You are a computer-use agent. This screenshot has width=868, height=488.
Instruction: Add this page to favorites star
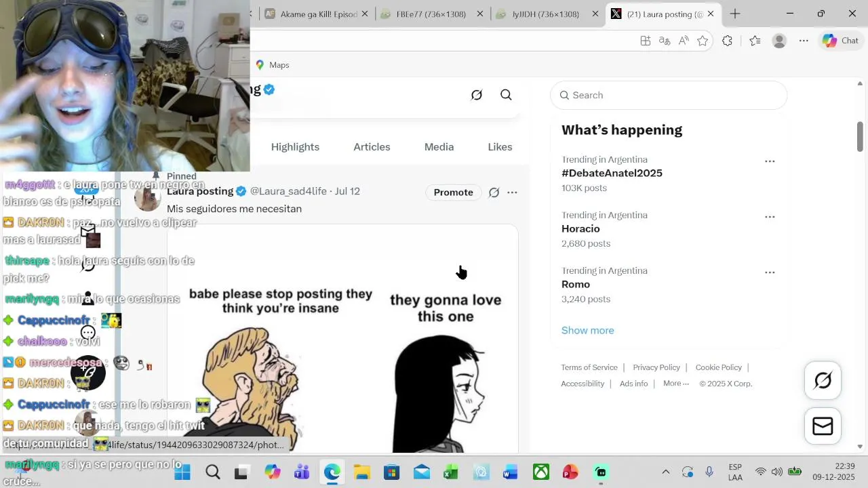(x=703, y=41)
